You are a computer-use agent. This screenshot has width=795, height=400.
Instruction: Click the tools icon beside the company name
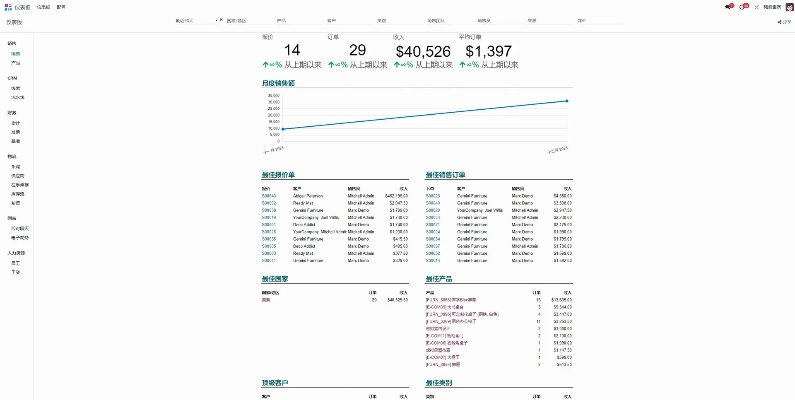pos(756,6)
